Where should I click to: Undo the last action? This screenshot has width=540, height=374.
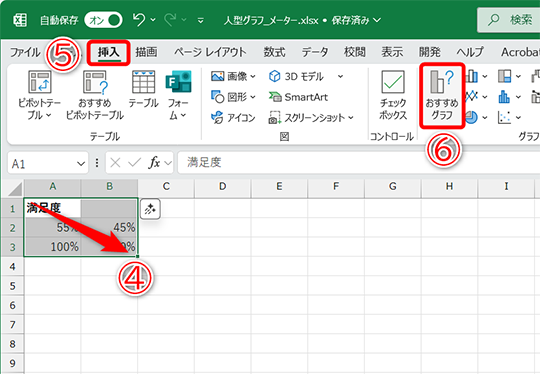pyautogui.click(x=139, y=20)
